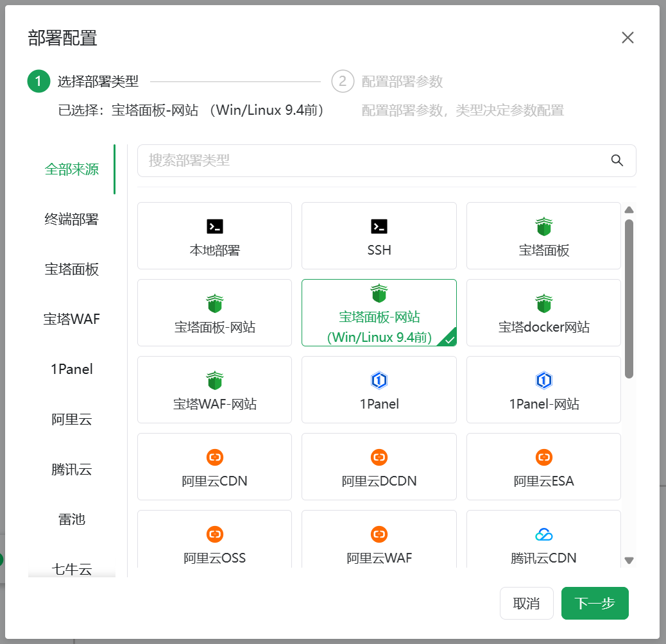The height and width of the screenshot is (644, 666).
Task: Select the 阿里云OSS deployment tile
Action: pos(214,543)
